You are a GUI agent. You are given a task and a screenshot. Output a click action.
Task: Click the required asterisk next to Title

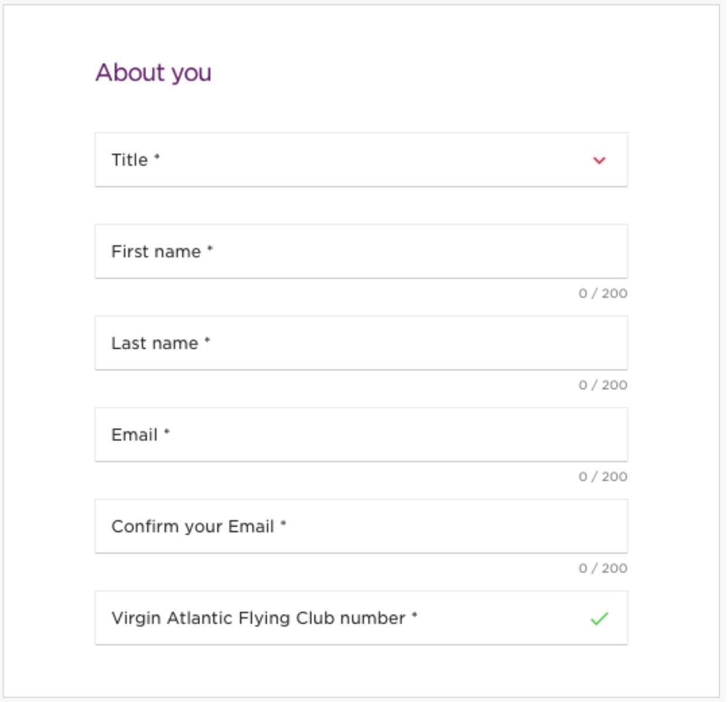pyautogui.click(x=157, y=157)
